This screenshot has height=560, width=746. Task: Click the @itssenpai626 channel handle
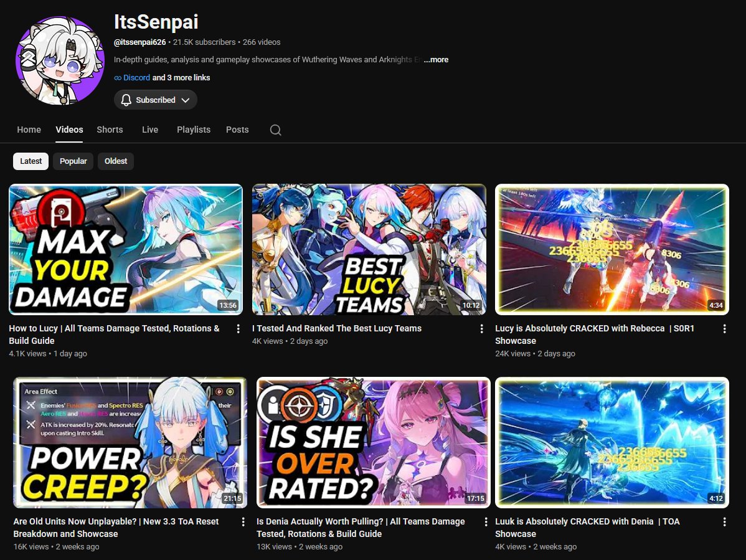point(140,42)
